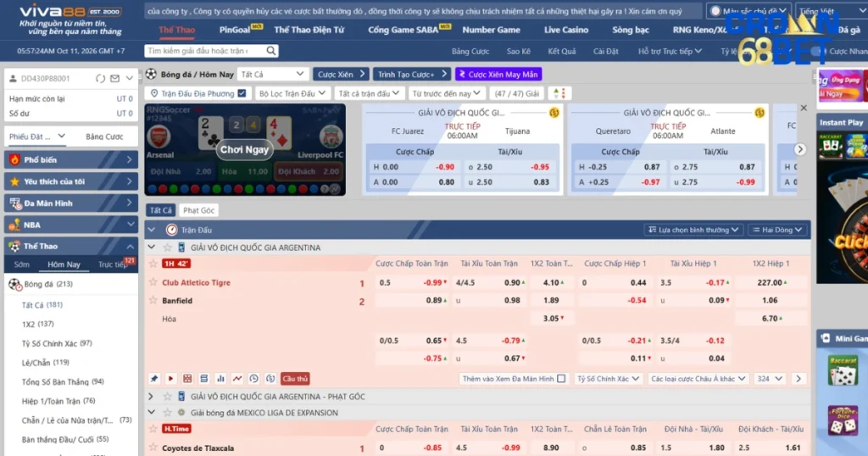Open the Baccarat mini game icon
The height and width of the screenshot is (456, 868).
click(843, 370)
